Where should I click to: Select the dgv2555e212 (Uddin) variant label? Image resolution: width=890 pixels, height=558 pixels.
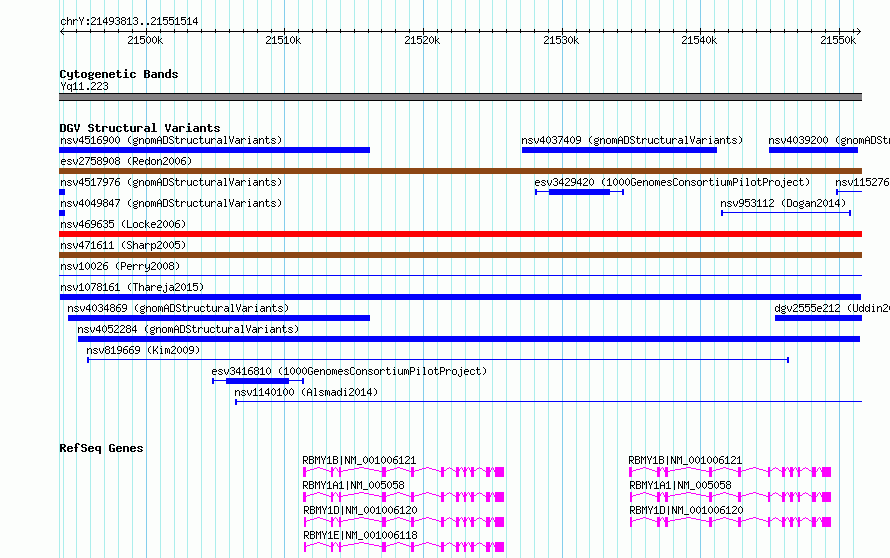(832, 308)
